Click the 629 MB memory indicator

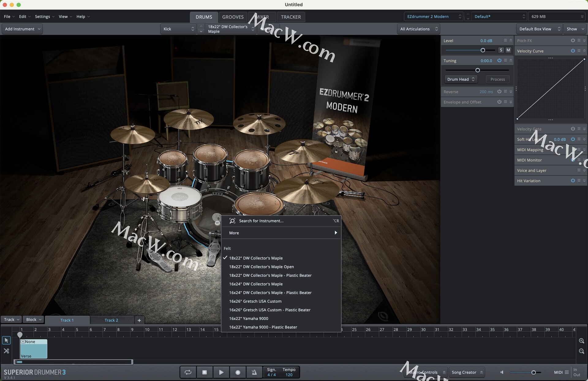557,17
